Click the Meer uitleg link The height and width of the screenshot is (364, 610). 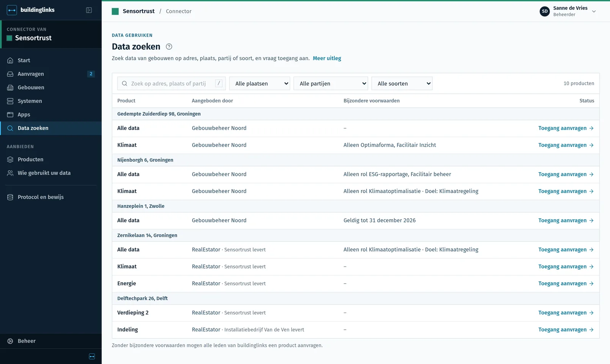point(327,58)
